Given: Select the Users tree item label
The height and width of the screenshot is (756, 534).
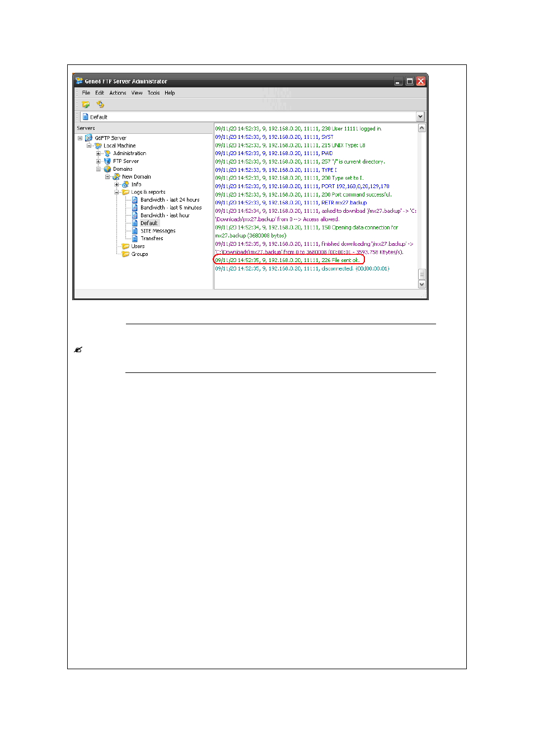Looking at the screenshot, I should coord(138,246).
